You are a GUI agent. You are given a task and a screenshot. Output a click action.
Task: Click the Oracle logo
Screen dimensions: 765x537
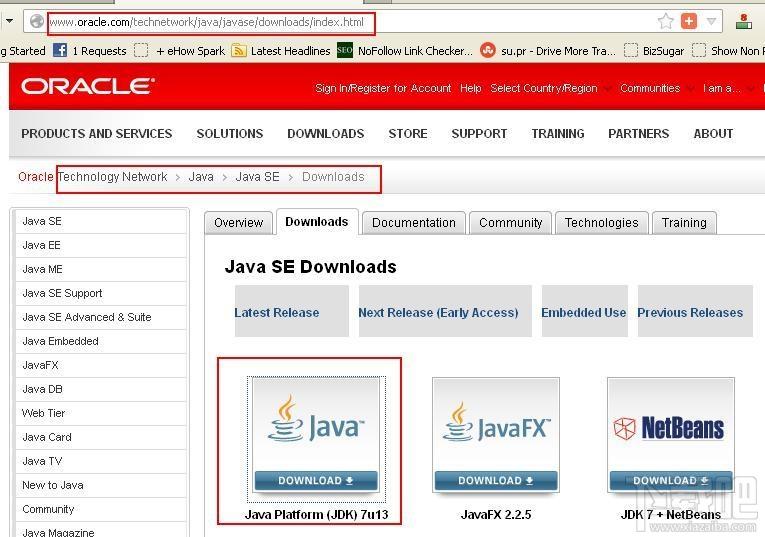click(88, 86)
